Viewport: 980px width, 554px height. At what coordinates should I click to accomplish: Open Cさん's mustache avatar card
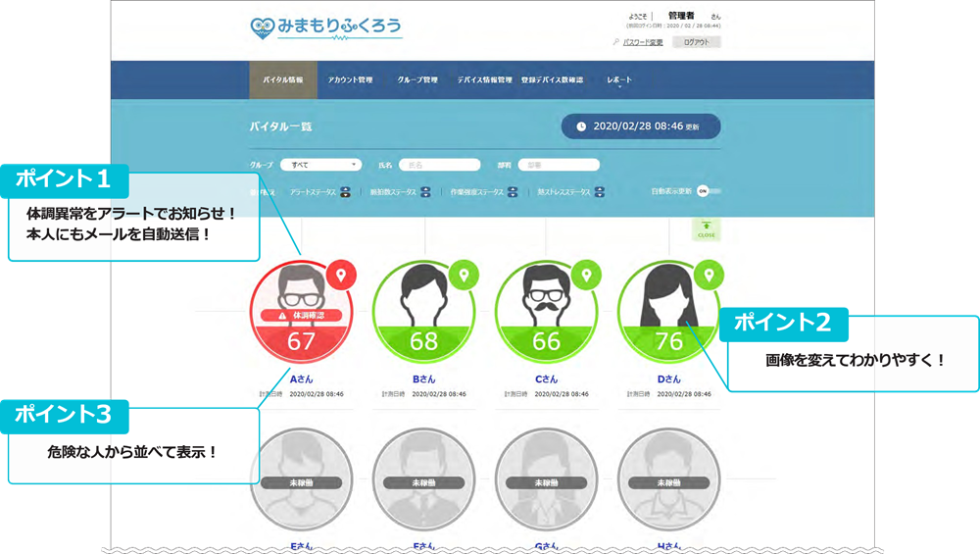click(x=546, y=312)
